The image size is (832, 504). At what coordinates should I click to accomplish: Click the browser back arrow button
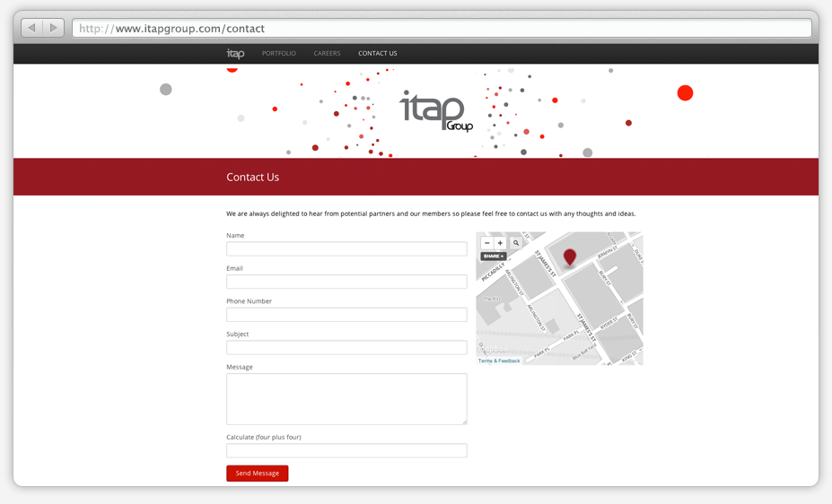31,28
